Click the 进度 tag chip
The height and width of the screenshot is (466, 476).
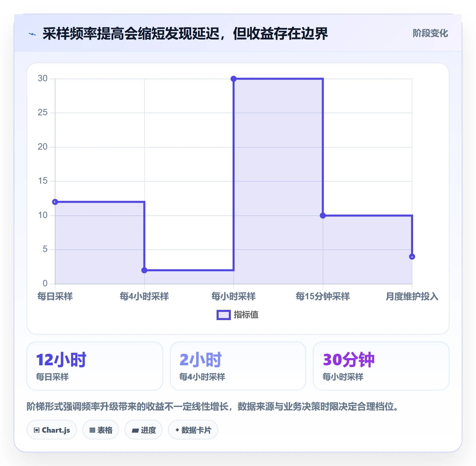(x=143, y=430)
